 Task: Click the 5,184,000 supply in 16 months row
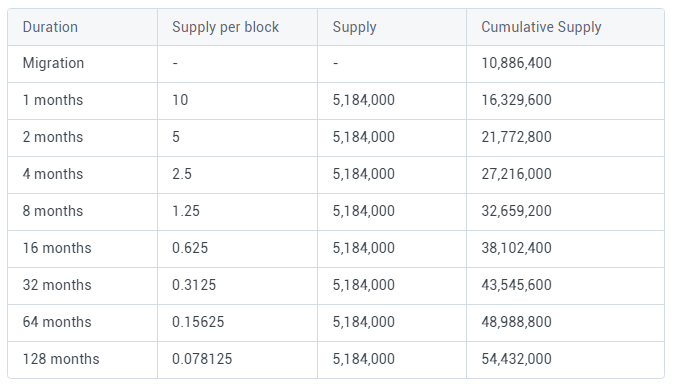pyautogui.click(x=364, y=248)
